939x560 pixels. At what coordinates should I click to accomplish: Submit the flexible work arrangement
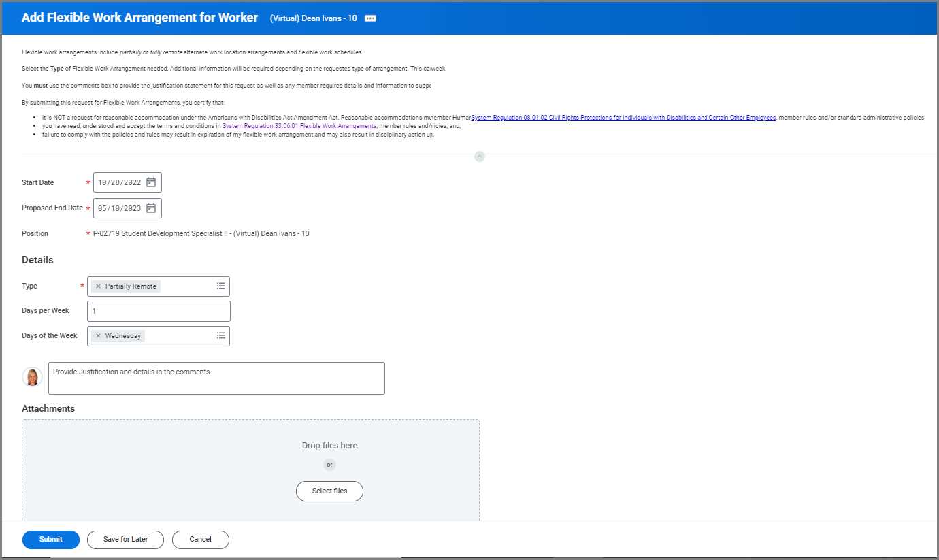point(51,540)
